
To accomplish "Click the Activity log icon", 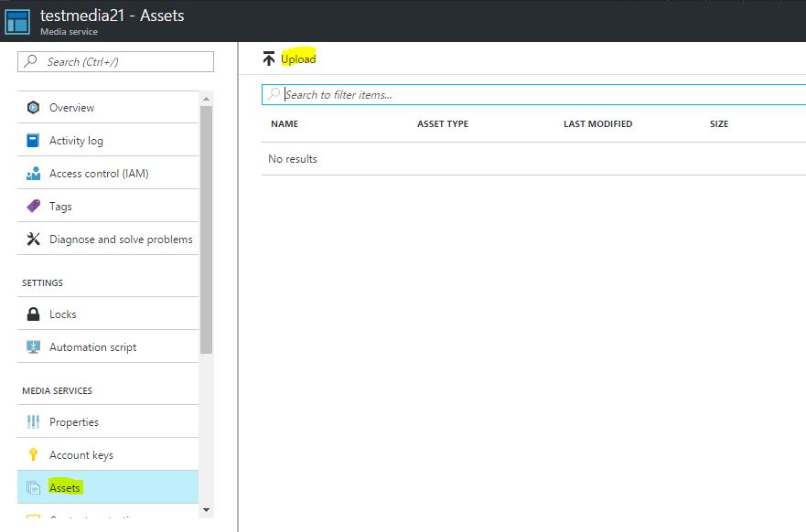I will pyautogui.click(x=34, y=141).
